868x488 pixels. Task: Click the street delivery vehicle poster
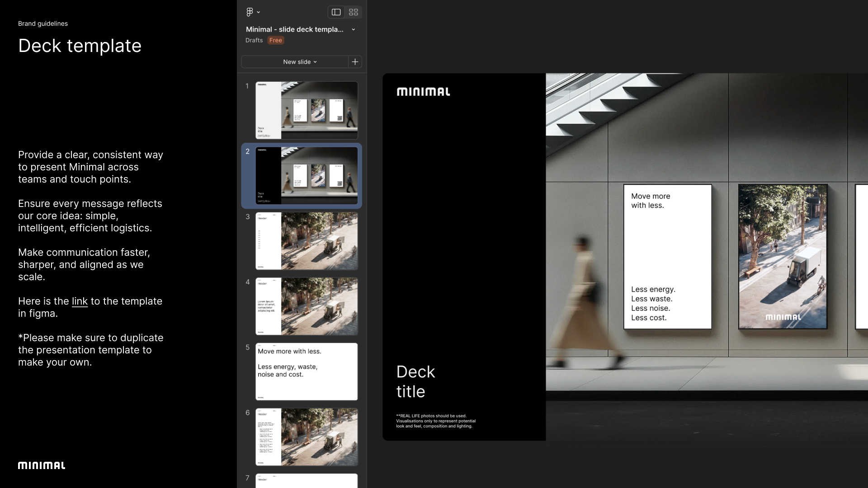(783, 256)
